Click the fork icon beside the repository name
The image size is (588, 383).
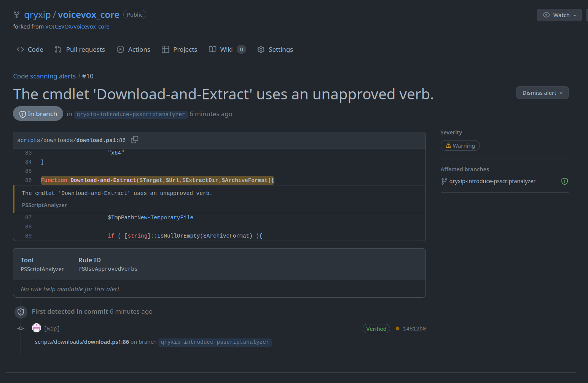[x=16, y=14]
